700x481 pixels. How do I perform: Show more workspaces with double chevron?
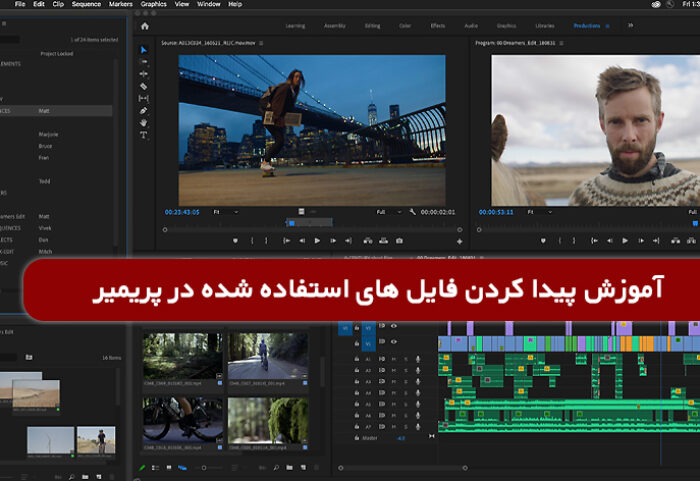pos(630,25)
